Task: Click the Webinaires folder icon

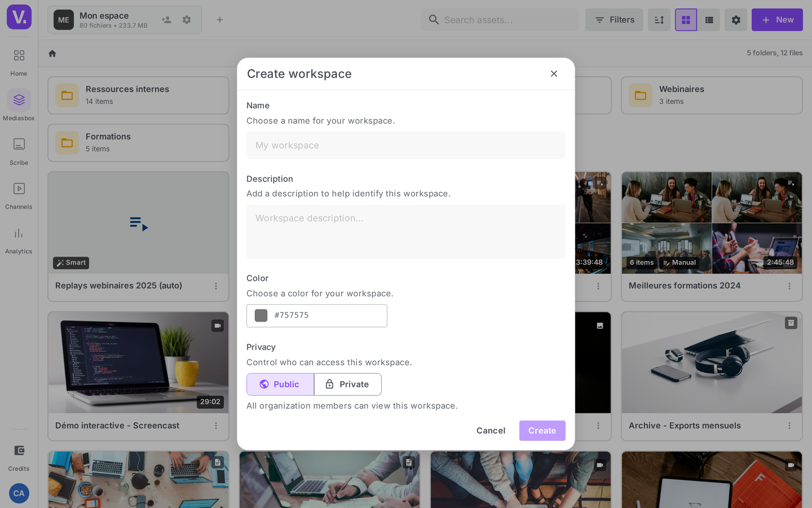Action: (640, 96)
